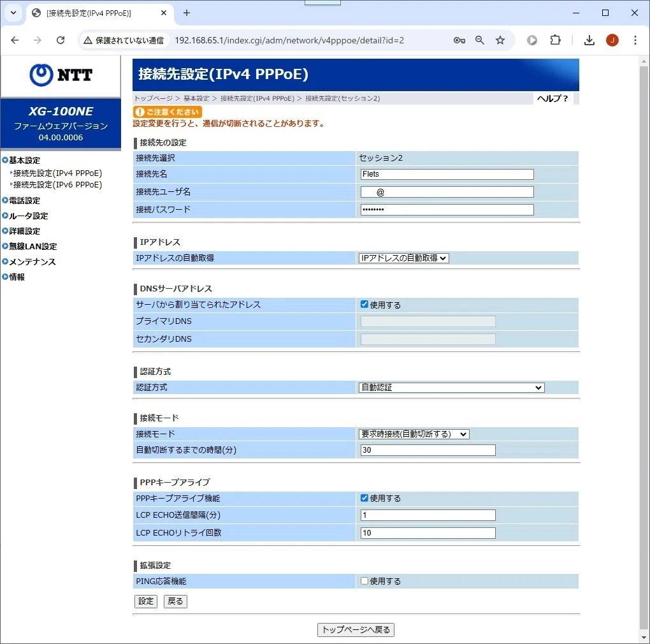The image size is (650, 644).
Task: Open the tab search chevron button
Action: 13,13
